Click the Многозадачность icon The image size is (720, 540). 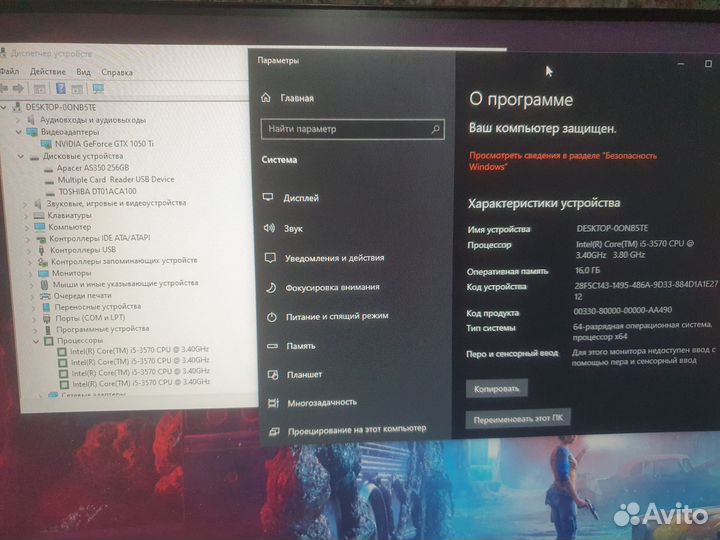pos(273,403)
